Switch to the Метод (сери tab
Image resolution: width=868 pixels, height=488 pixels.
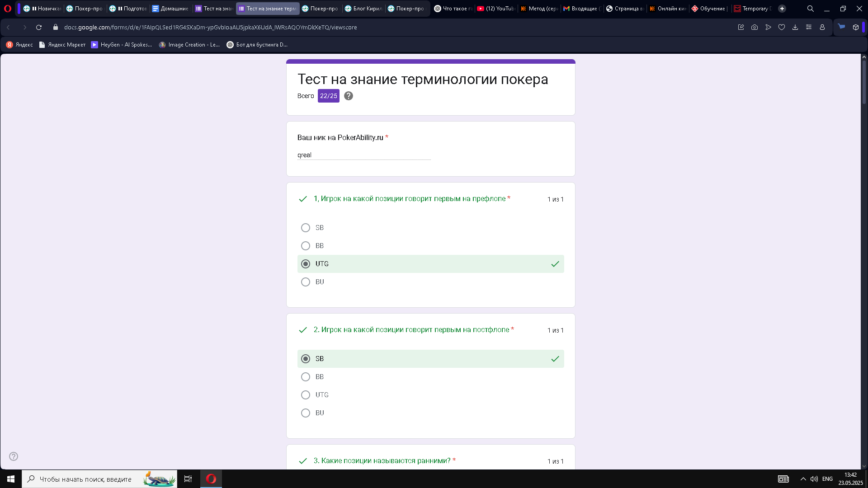coord(538,9)
